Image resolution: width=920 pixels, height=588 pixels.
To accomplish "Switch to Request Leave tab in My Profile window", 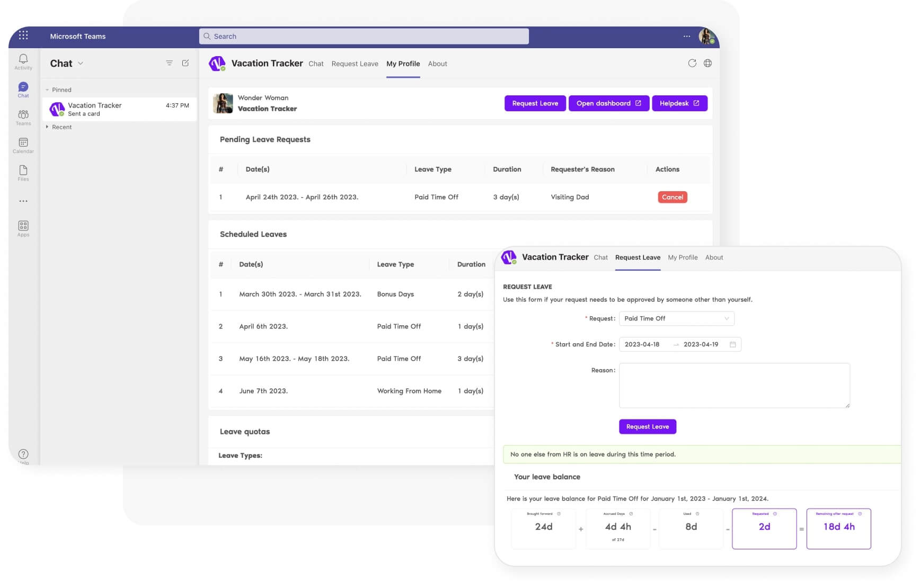I will [355, 64].
